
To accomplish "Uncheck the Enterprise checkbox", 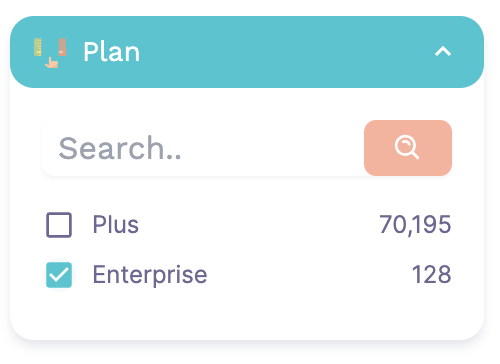I will (59, 275).
